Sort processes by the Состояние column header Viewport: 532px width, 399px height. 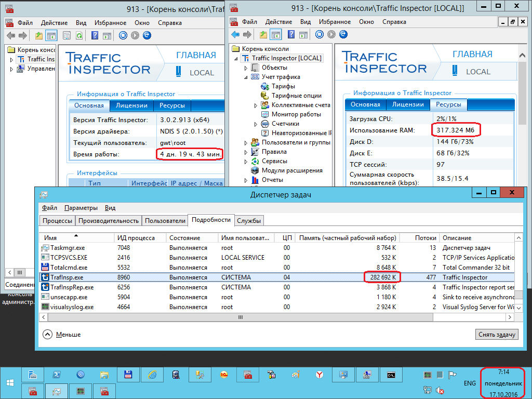point(192,238)
